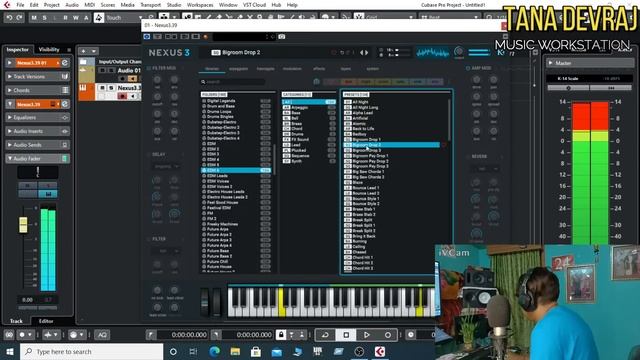The height and width of the screenshot is (360, 640).
Task: Click the Cubase Redo arrow icon
Action: pyautogui.click(x=19, y=18)
